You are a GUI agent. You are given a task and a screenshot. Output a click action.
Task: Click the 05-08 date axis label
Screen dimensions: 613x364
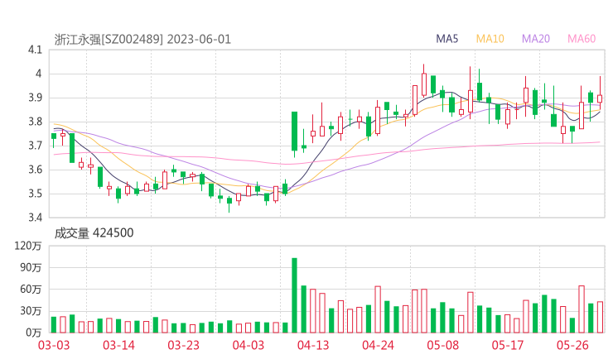pyautogui.click(x=443, y=345)
